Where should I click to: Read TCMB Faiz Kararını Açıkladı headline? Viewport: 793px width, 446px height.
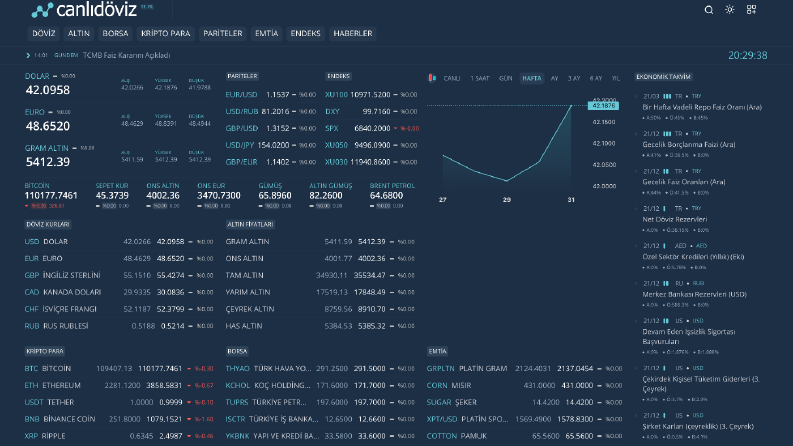pyautogui.click(x=126, y=55)
